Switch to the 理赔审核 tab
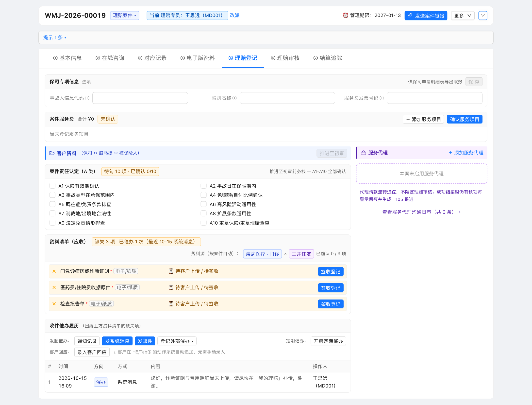This screenshot has height=405, width=532. point(285,58)
